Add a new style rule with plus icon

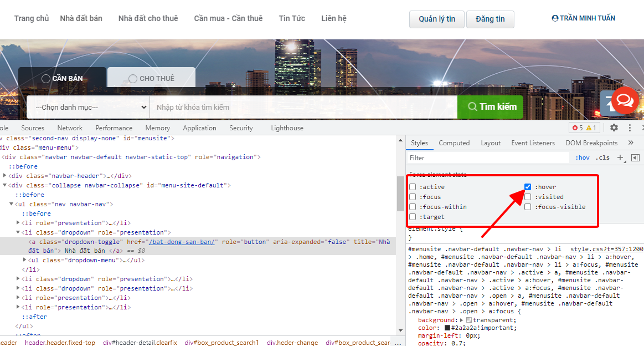click(x=621, y=158)
